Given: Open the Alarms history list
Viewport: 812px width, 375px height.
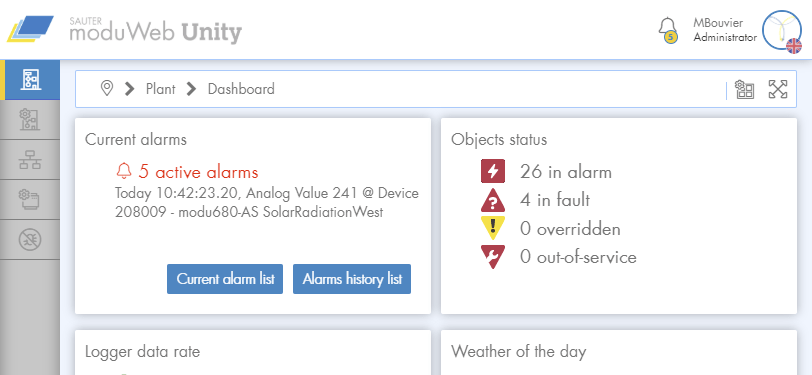Looking at the screenshot, I should pos(352,279).
